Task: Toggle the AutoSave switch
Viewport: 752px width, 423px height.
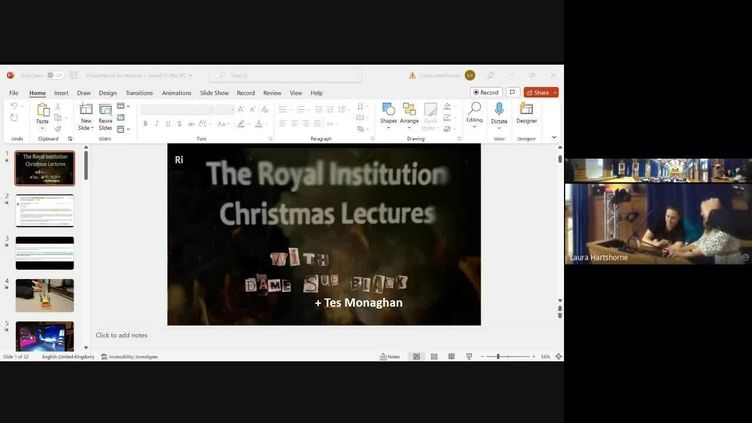Action: click(x=55, y=75)
